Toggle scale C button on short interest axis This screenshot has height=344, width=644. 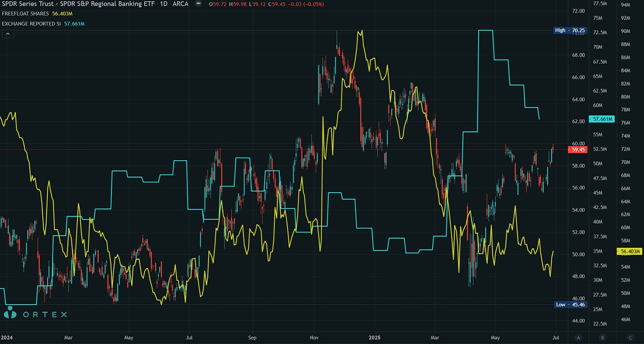coord(630,337)
